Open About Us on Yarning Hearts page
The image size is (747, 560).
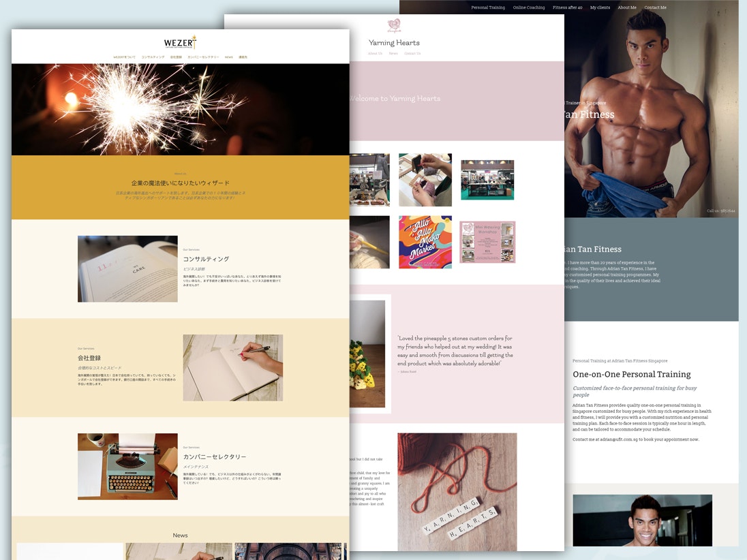pos(375,53)
